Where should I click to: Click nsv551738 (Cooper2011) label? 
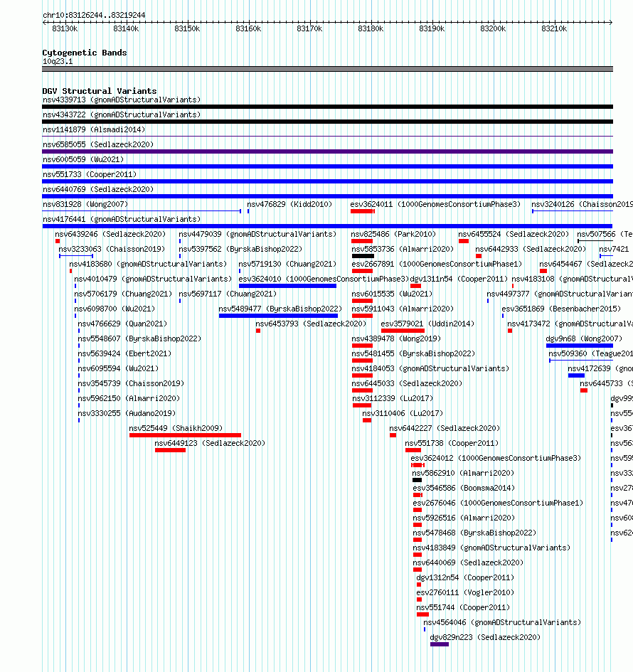452,443
